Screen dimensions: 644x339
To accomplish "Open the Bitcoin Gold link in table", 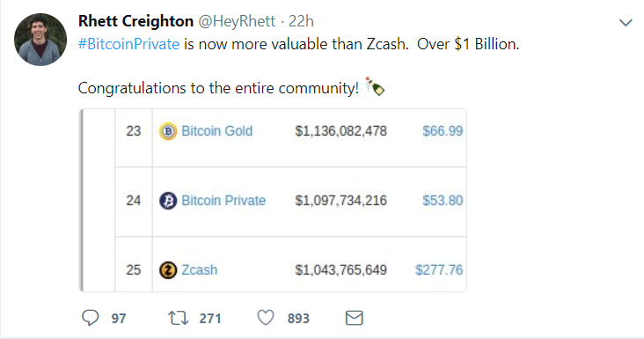I will click(x=216, y=131).
